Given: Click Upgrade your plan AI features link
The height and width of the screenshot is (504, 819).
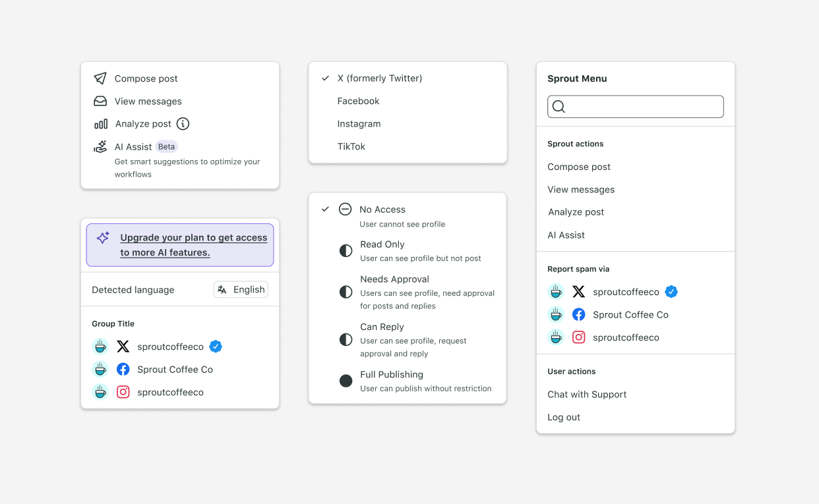Looking at the screenshot, I should point(194,245).
